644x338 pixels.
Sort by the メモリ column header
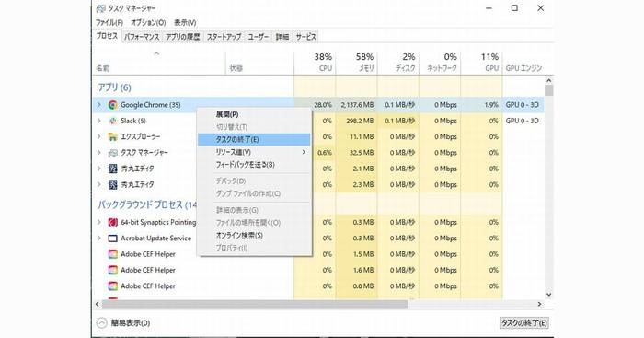357,63
